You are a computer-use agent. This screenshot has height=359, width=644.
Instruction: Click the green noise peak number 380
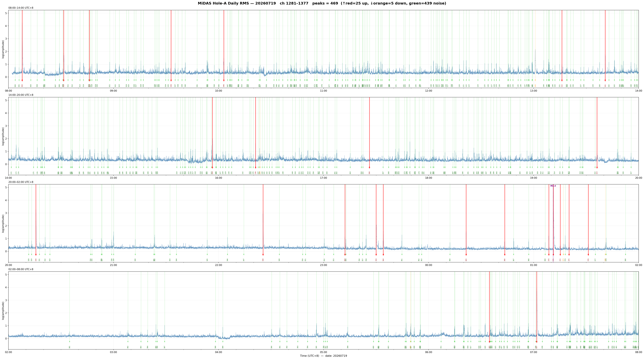pos(625,260)
